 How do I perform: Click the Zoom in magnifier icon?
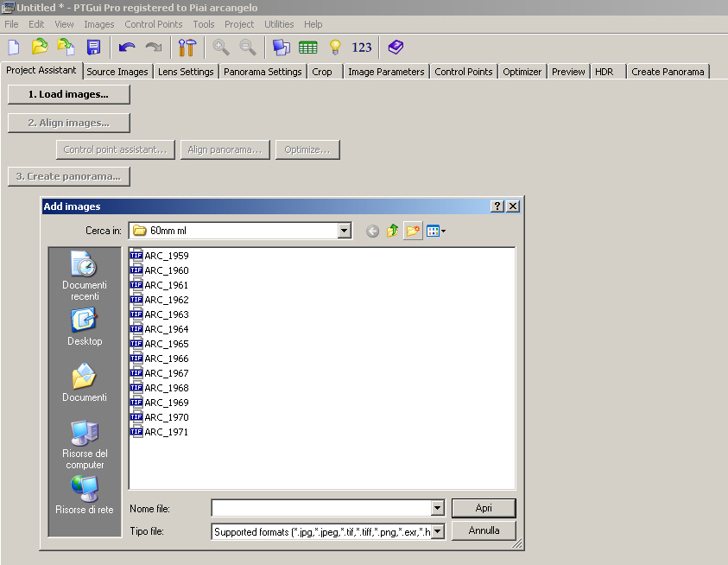(x=221, y=48)
